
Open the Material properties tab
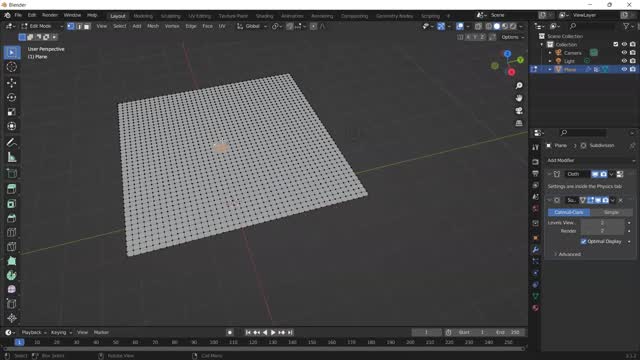pyautogui.click(x=536, y=308)
